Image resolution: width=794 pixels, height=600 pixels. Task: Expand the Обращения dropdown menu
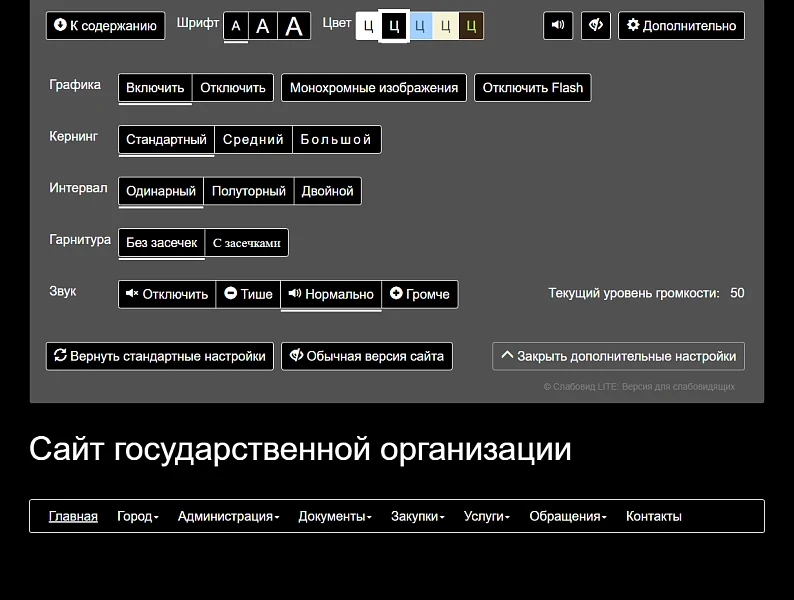[568, 516]
